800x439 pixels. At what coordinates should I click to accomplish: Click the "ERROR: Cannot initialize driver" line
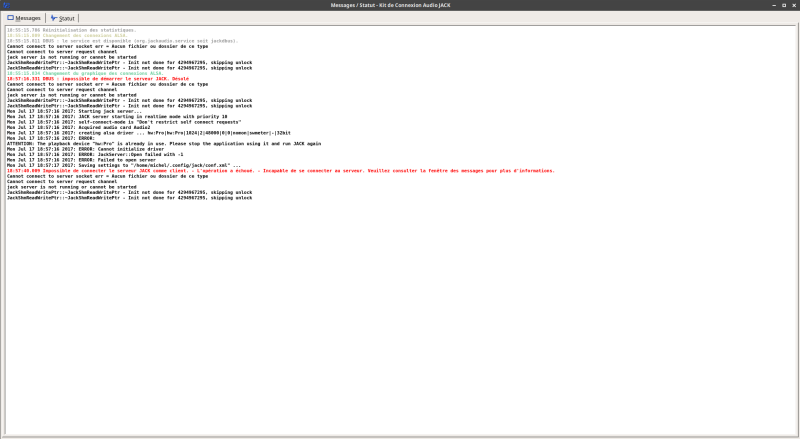point(85,149)
